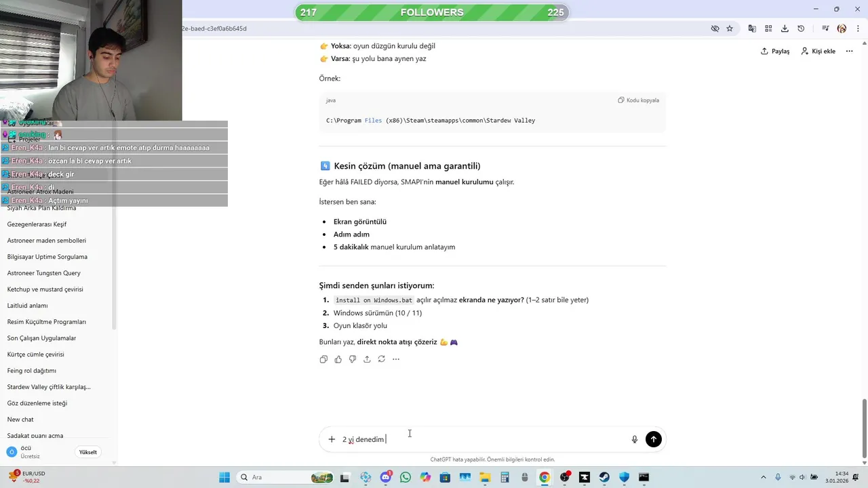The width and height of the screenshot is (868, 488).
Task: Open the Feing rol dağıtımı chat
Action: pos(31,371)
